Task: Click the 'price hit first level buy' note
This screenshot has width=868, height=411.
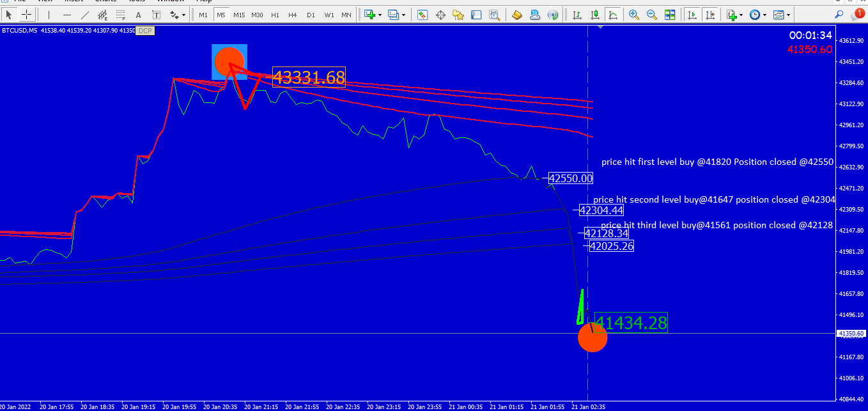Action: tap(718, 162)
